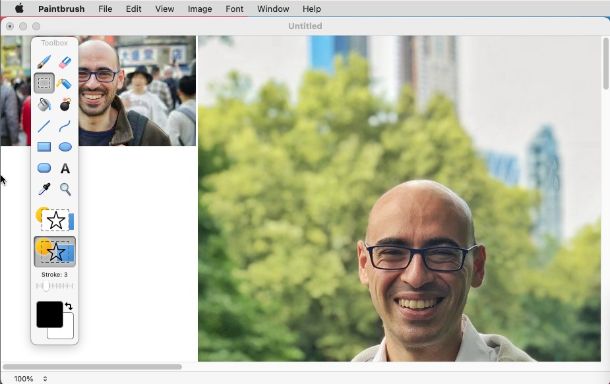The height and width of the screenshot is (386, 610).
Task: Click the Untitled window title
Action: point(305,26)
